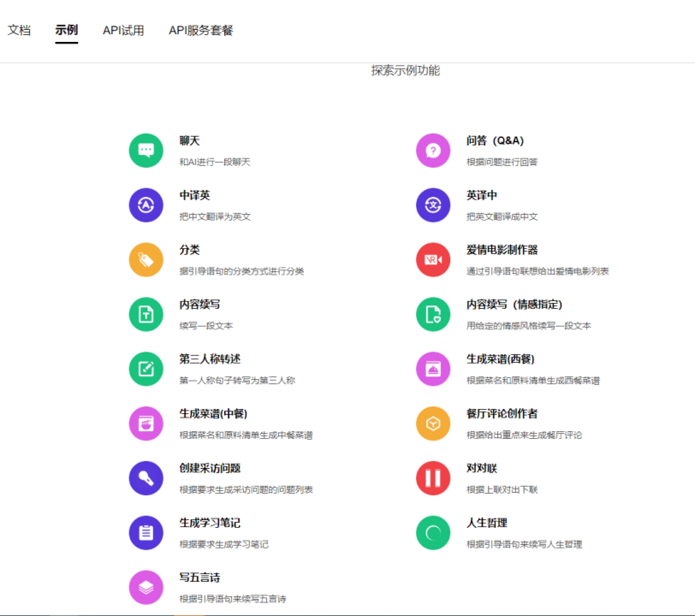
Task: Open the 分类 tag icon
Action: [x=146, y=260]
